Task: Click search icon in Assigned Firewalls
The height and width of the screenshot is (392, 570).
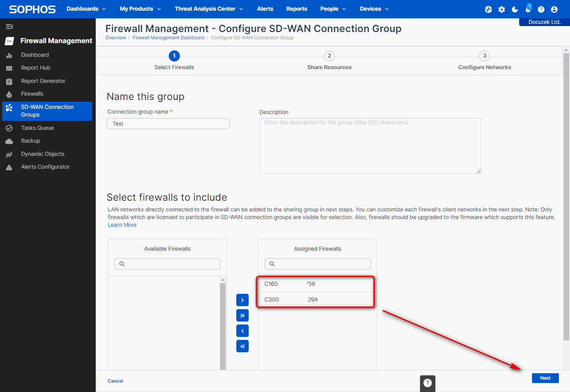Action: point(272,264)
